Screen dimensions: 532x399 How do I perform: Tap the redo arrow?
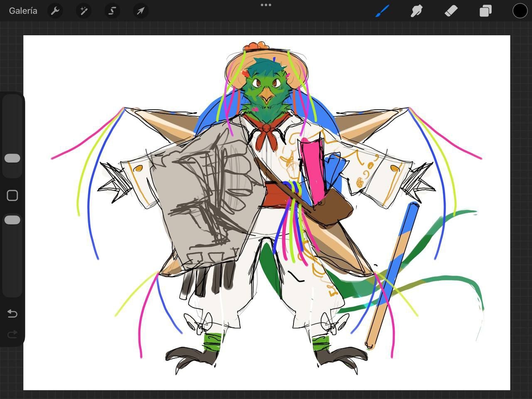12,334
